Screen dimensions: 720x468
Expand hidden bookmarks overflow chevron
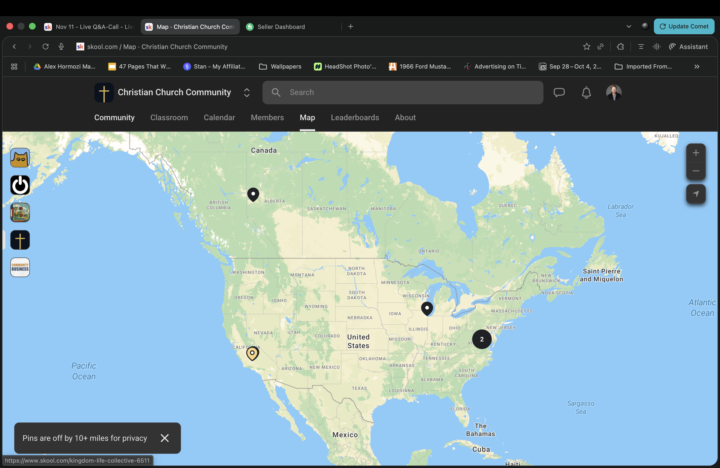click(697, 66)
